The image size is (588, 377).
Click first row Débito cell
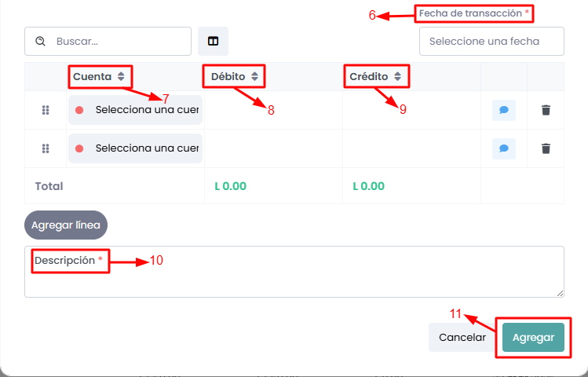[x=272, y=111]
